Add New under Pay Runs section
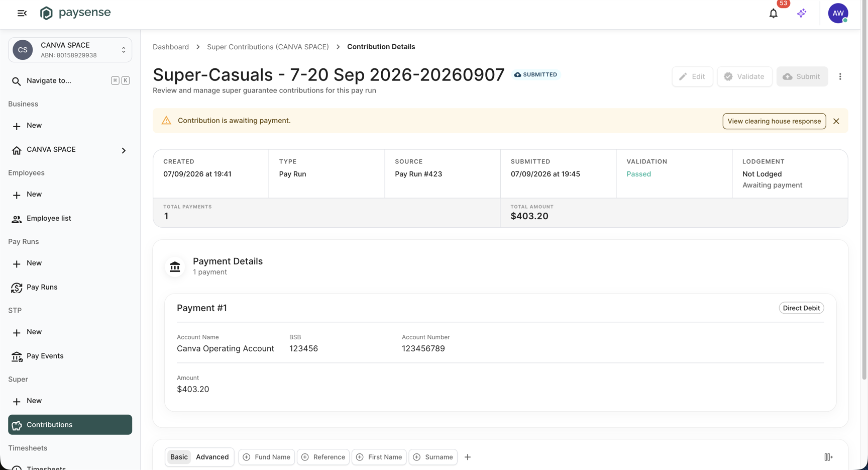This screenshot has width=868, height=470. (x=70, y=263)
